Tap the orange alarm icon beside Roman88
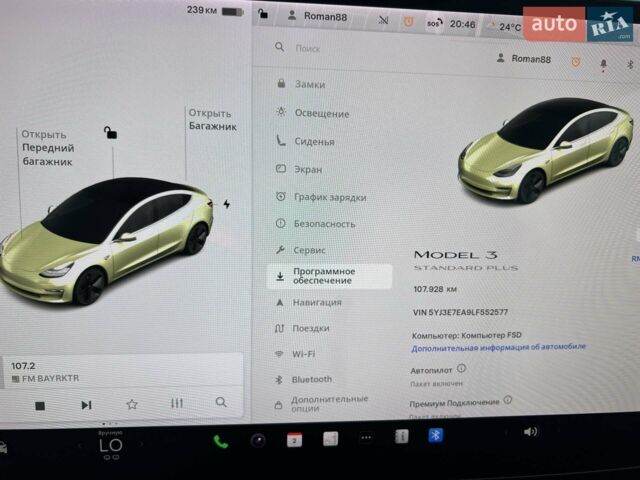 coord(576,62)
